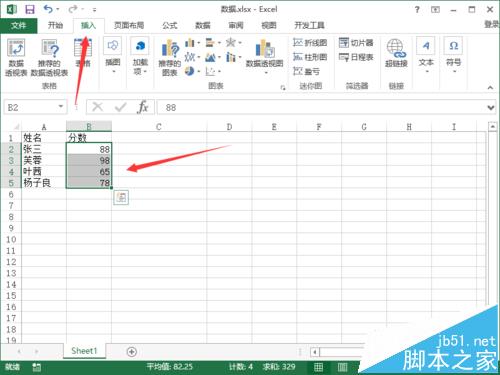Image resolution: width=500 pixels, height=375 pixels.
Task: Click the Recommended Charts icon
Action: pyautogui.click(x=170, y=57)
